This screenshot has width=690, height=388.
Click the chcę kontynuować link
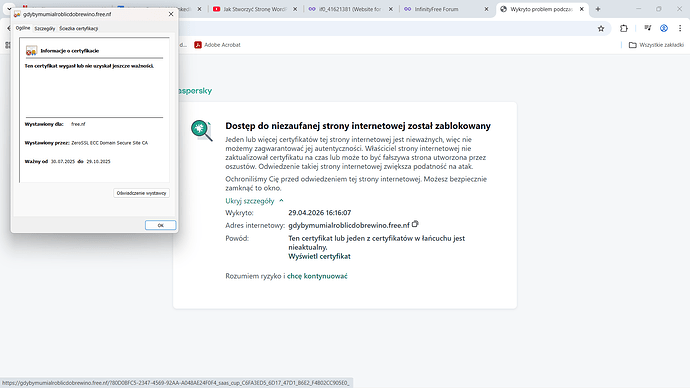[317, 276]
